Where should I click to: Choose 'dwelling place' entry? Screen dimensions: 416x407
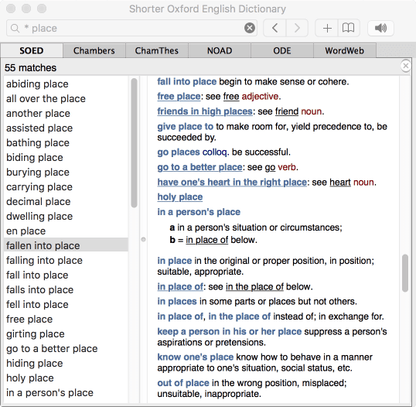coord(66,216)
